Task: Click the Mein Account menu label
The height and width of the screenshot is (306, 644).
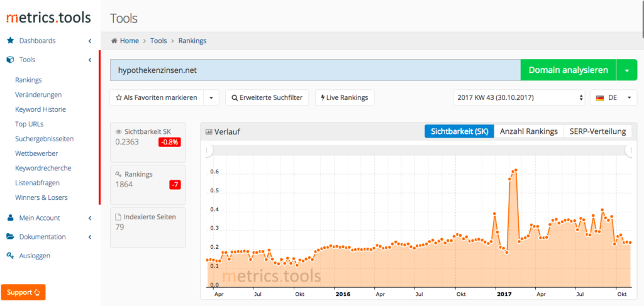Action: pos(40,218)
